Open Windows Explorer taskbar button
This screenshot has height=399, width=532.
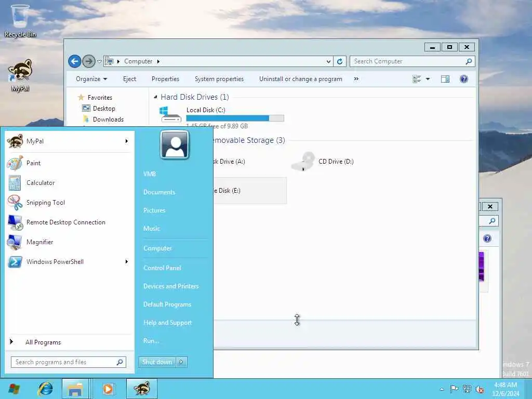pos(75,389)
